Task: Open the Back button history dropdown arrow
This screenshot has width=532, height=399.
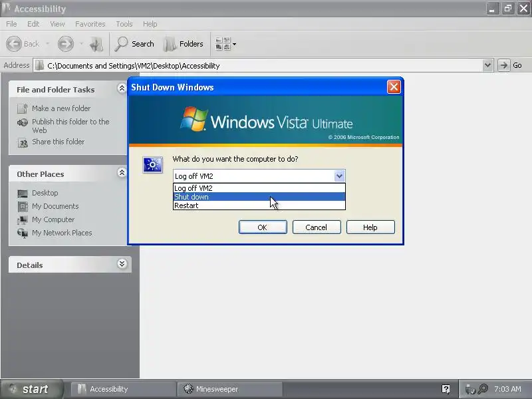Action: [x=47, y=44]
